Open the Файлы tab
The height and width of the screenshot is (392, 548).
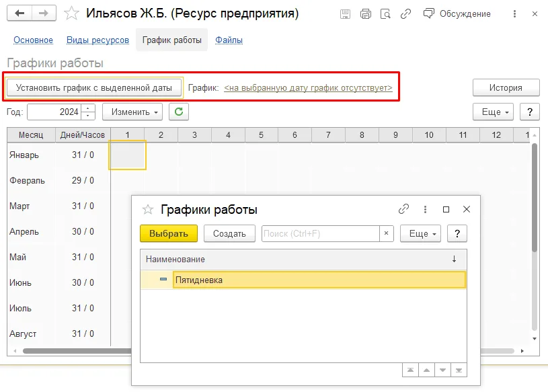pyautogui.click(x=229, y=40)
